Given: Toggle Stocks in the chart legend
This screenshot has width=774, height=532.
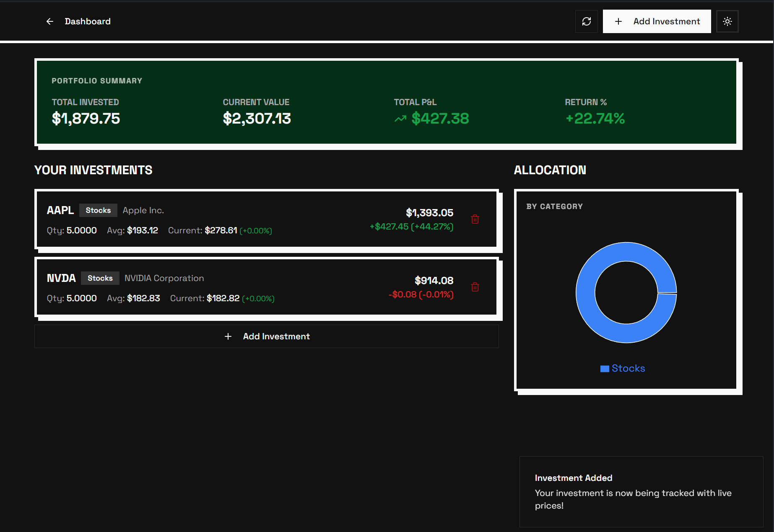Looking at the screenshot, I should point(622,368).
